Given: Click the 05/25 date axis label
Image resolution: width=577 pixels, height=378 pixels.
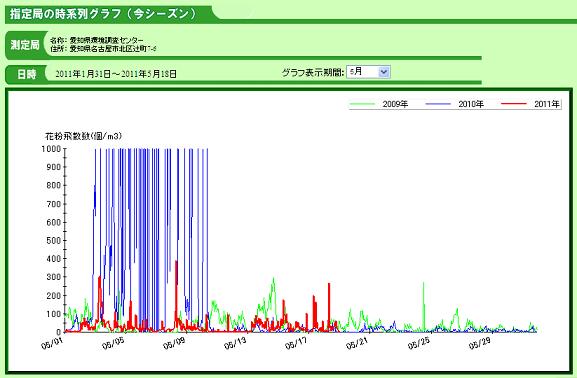Looking at the screenshot, I should 418,343.
